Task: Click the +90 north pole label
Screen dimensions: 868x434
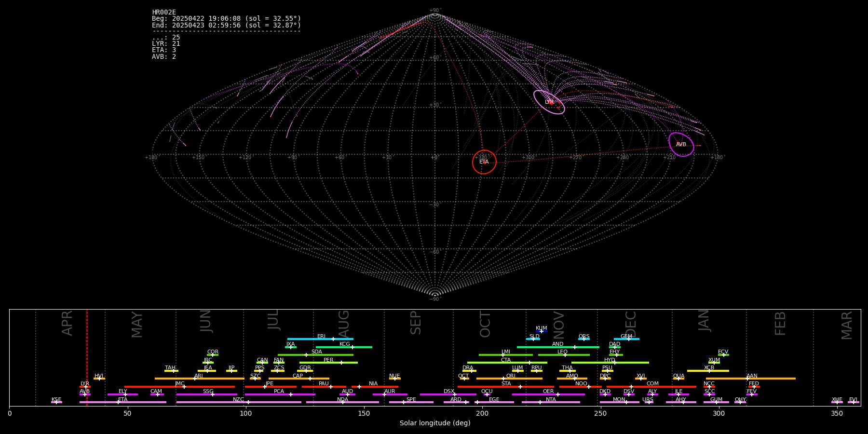Action: point(434,11)
